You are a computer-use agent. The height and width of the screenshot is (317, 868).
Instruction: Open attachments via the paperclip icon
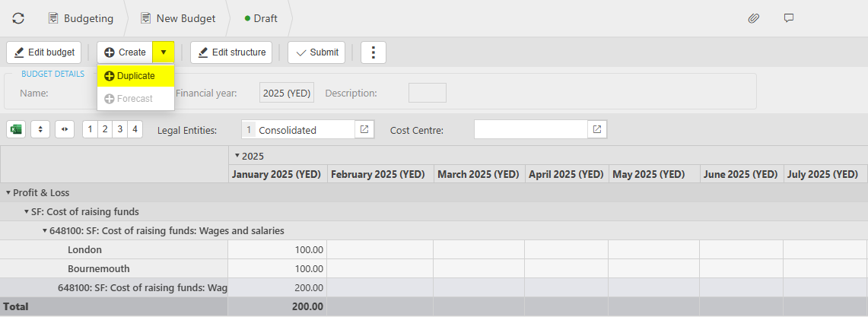[x=753, y=18]
